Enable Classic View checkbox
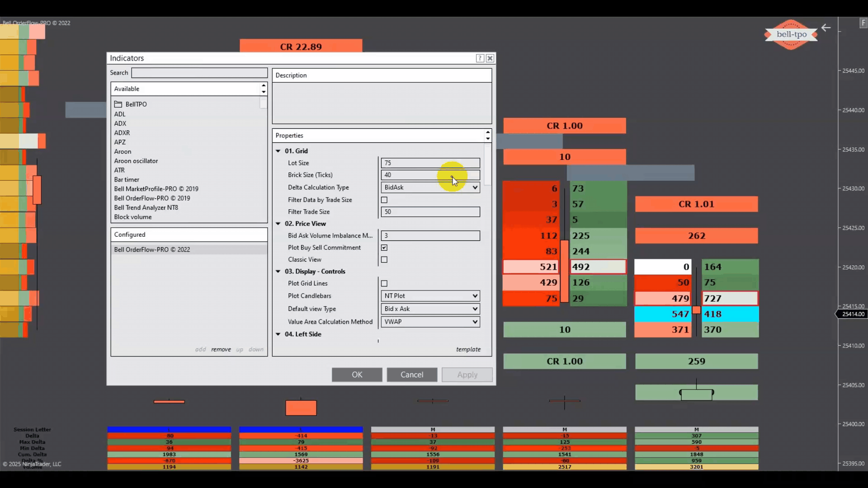This screenshot has width=868, height=488. [384, 260]
